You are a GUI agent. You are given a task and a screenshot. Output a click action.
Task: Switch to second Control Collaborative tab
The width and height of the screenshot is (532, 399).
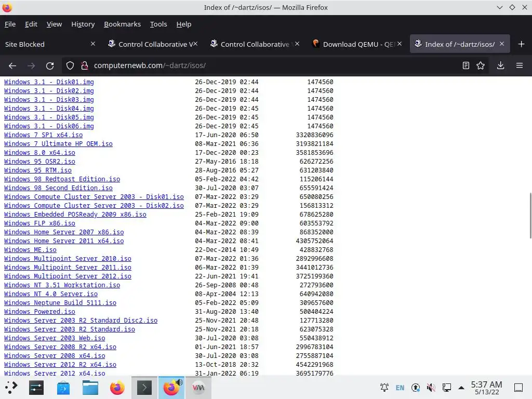255,44
